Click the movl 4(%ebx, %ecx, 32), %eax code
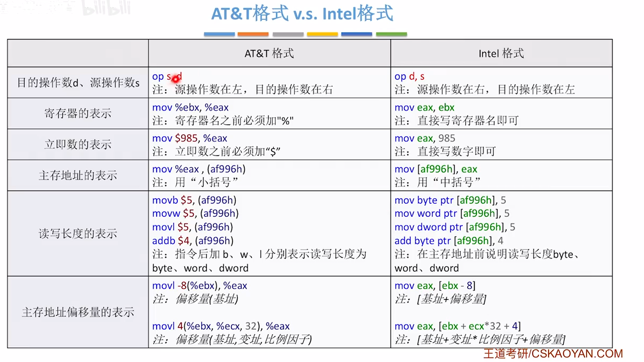 221,326
